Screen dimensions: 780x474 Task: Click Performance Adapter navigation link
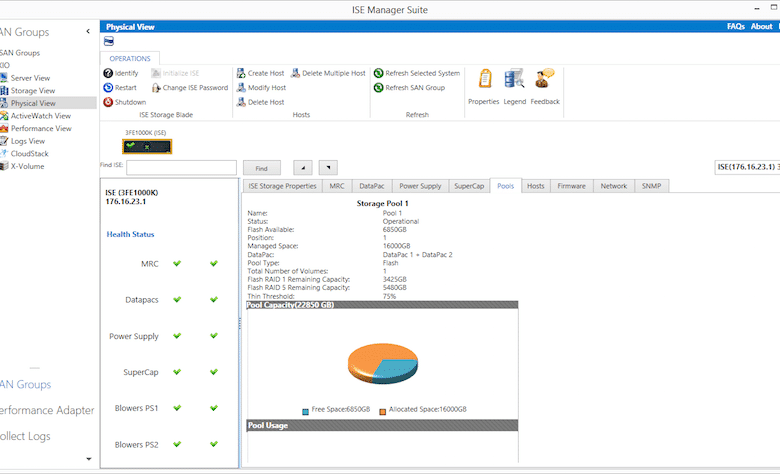(x=47, y=410)
